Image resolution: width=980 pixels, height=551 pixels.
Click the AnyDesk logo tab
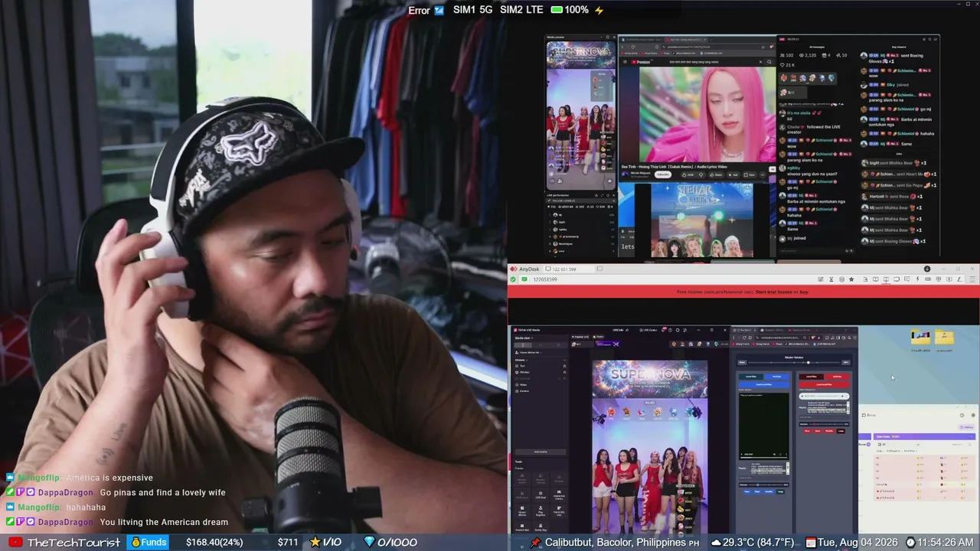[x=524, y=269]
